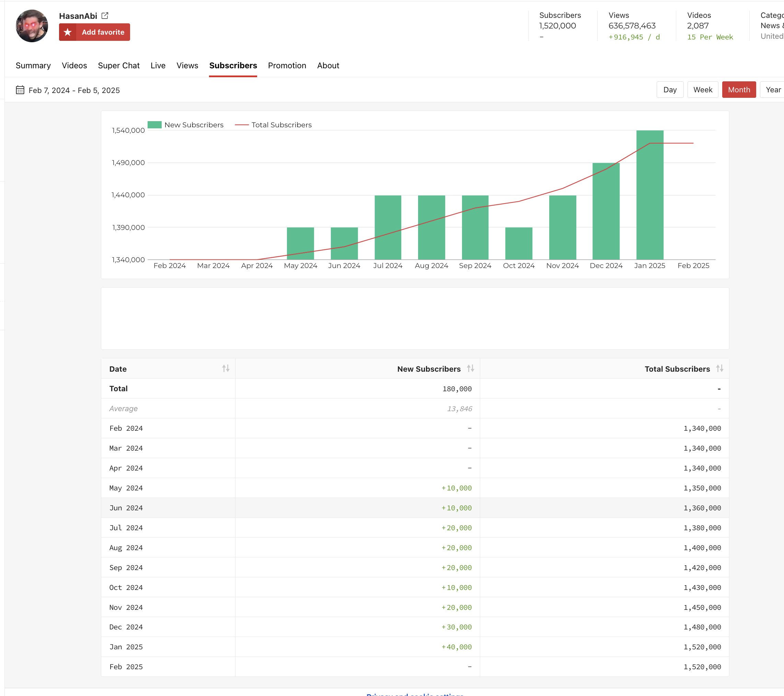Click the Date column header
This screenshot has height=696, width=784.
click(169, 369)
